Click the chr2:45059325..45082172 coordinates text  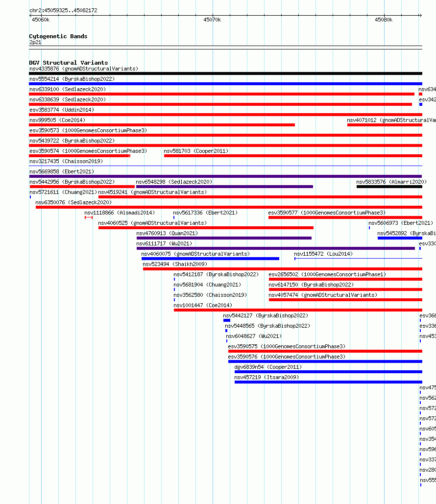pyautogui.click(x=63, y=11)
